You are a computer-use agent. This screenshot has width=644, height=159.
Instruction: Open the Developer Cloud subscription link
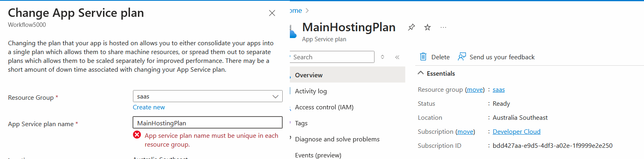pyautogui.click(x=517, y=132)
